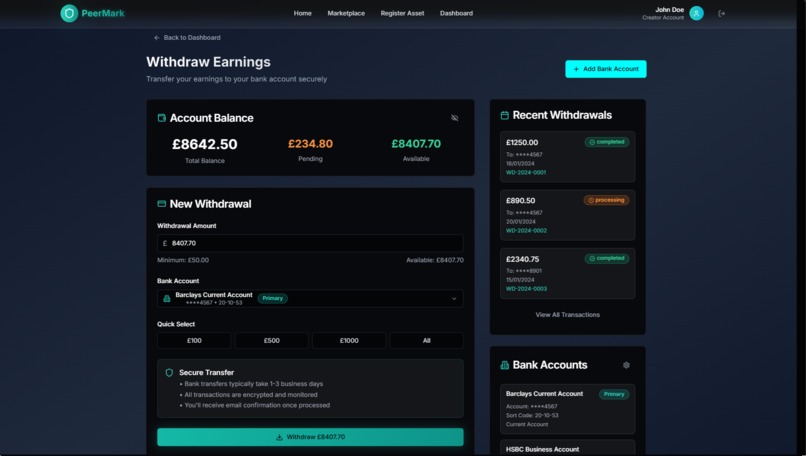Click the John Doe account name
Viewport: 806px width, 456px height.
tap(669, 10)
